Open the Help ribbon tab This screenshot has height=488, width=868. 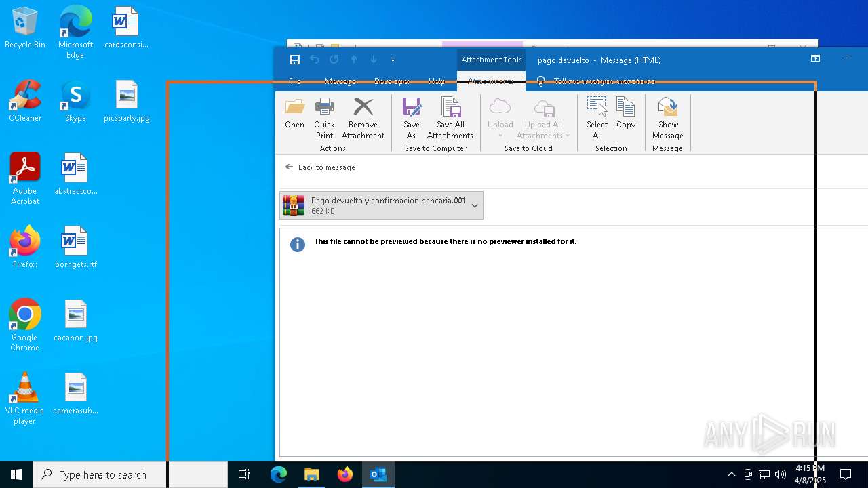pyautogui.click(x=437, y=81)
